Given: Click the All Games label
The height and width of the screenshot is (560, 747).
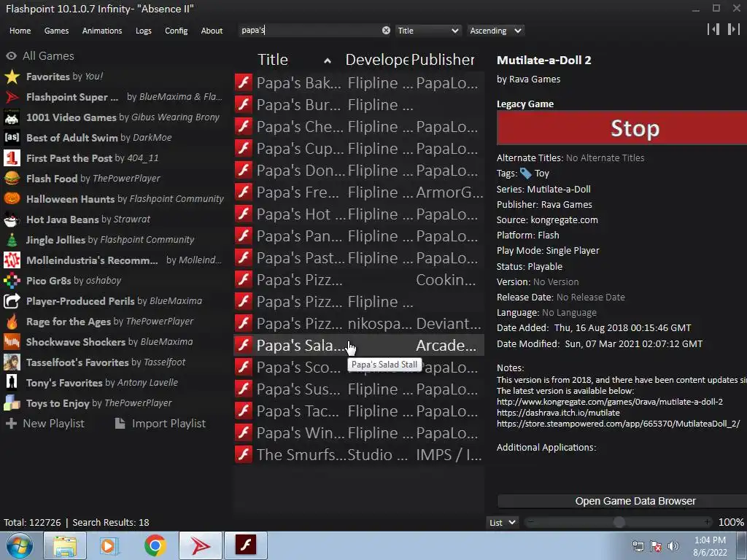Looking at the screenshot, I should pyautogui.click(x=49, y=56).
